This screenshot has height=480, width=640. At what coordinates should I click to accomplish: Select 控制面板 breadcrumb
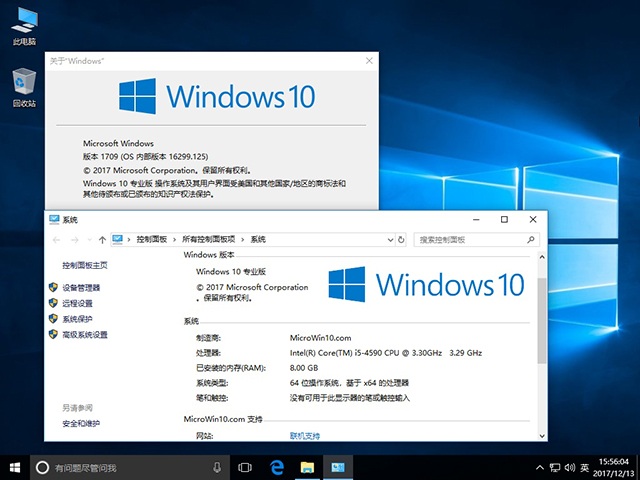[151, 240]
